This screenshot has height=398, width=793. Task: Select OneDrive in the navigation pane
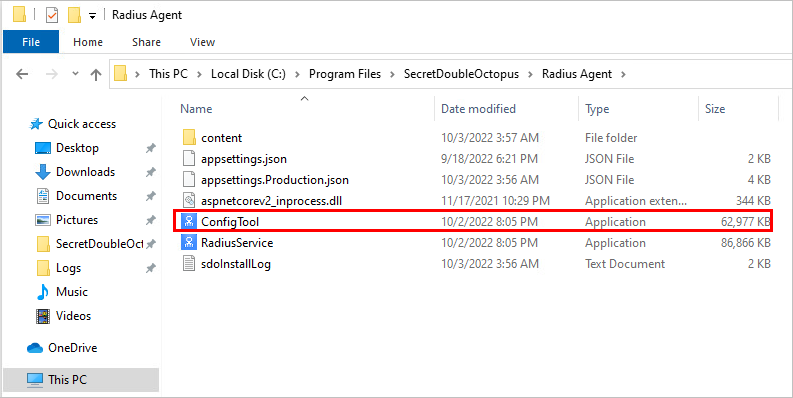point(72,348)
